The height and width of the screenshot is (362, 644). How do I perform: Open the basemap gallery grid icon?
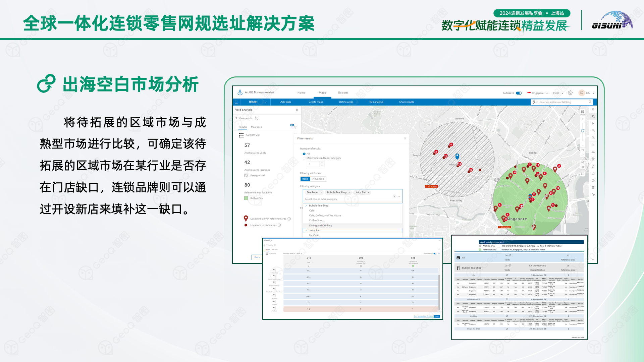coord(583,112)
